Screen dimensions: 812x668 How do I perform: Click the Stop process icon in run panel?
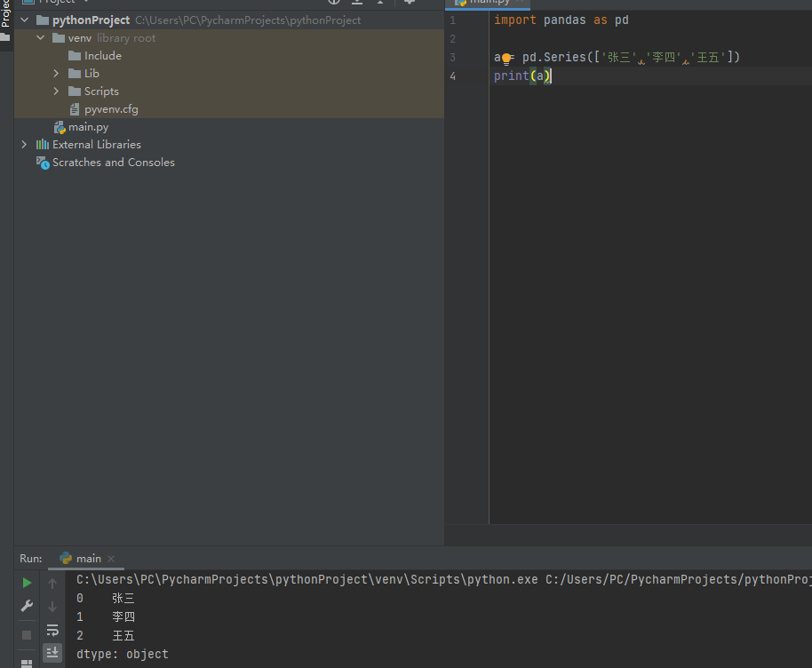coord(26,632)
